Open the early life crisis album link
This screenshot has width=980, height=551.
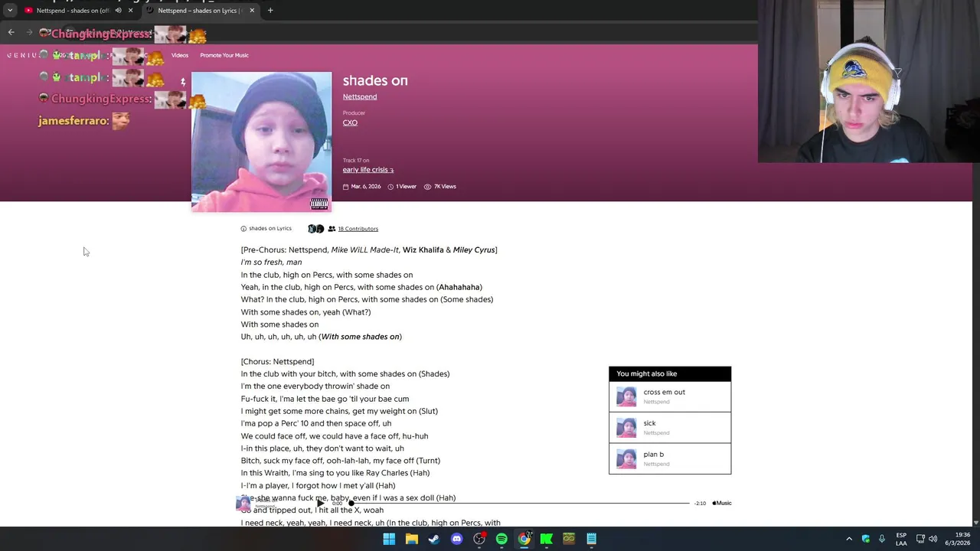(367, 170)
